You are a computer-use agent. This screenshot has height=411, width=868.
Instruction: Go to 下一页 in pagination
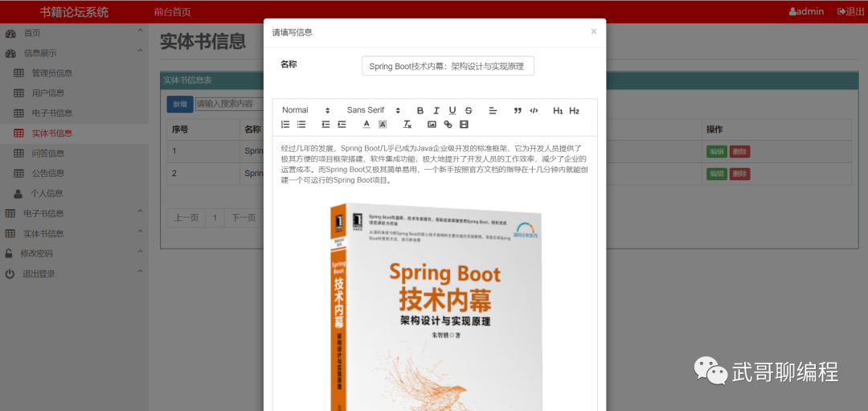click(x=244, y=218)
